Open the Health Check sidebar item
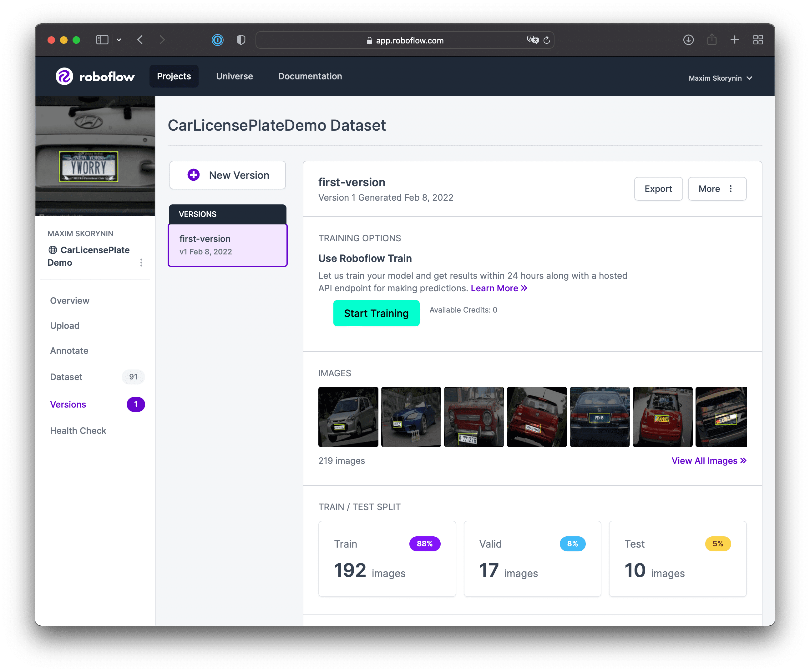This screenshot has width=810, height=672. (78, 431)
